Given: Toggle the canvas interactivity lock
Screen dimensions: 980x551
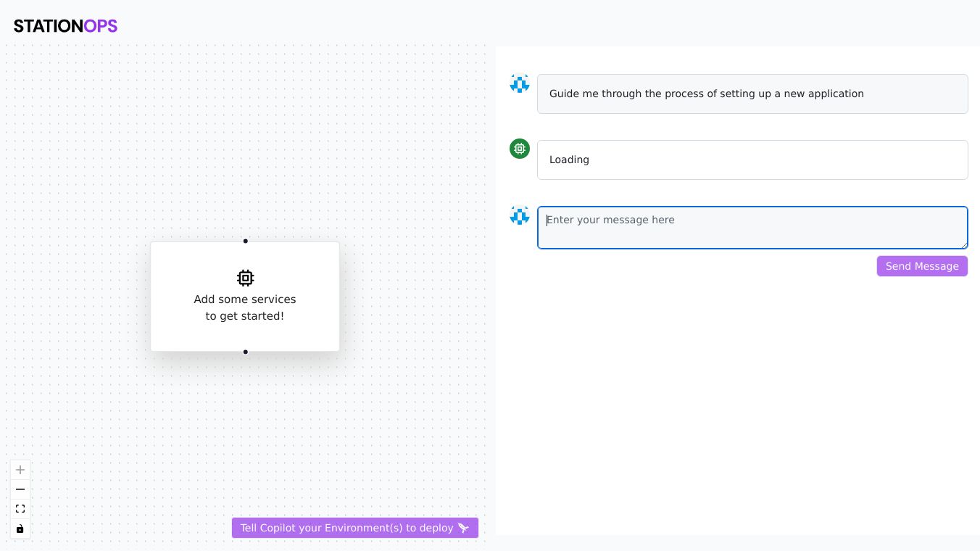Looking at the screenshot, I should point(20,529).
